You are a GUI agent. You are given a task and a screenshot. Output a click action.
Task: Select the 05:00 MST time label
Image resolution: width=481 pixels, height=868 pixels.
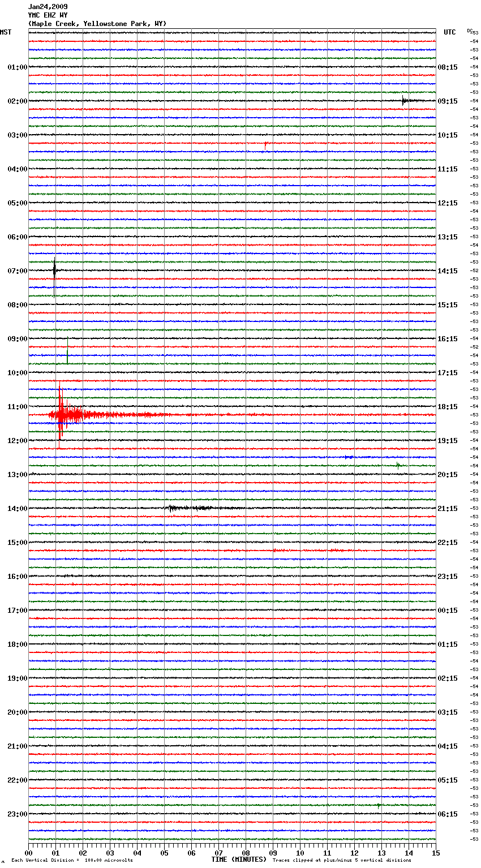(18, 203)
